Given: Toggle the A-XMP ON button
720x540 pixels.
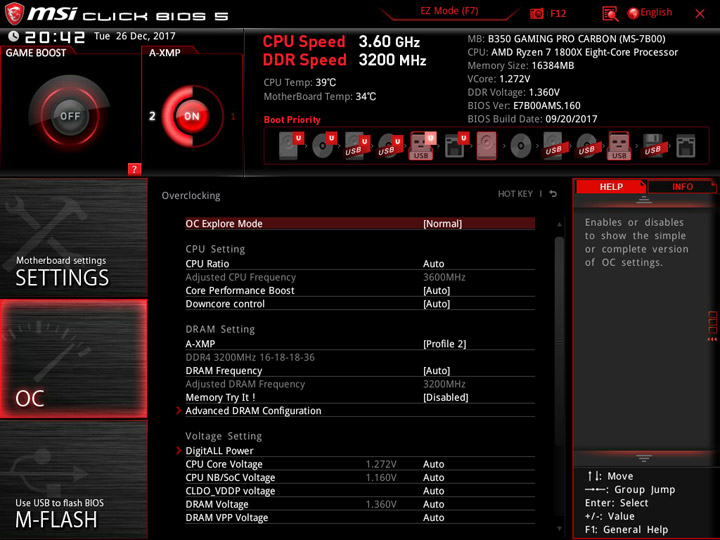Looking at the screenshot, I should [x=191, y=116].
